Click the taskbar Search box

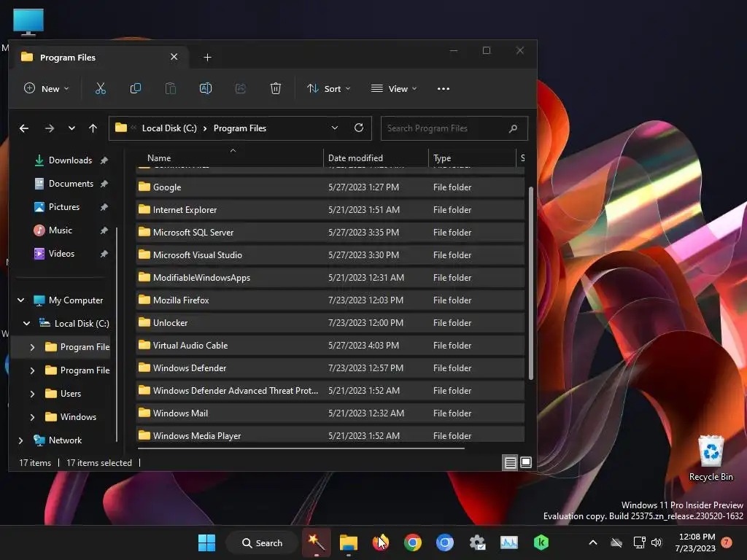262,542
